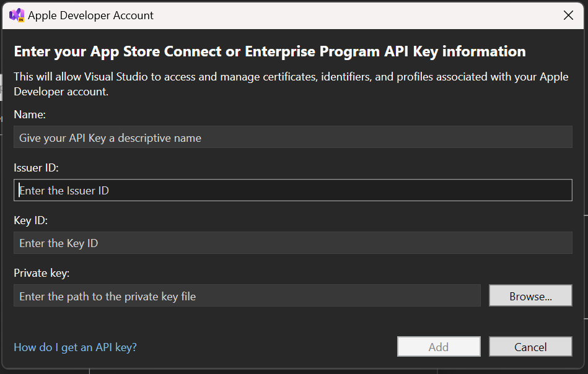Close the Apple Developer Account dialog
Image resolution: width=588 pixels, height=374 pixels.
coord(568,15)
